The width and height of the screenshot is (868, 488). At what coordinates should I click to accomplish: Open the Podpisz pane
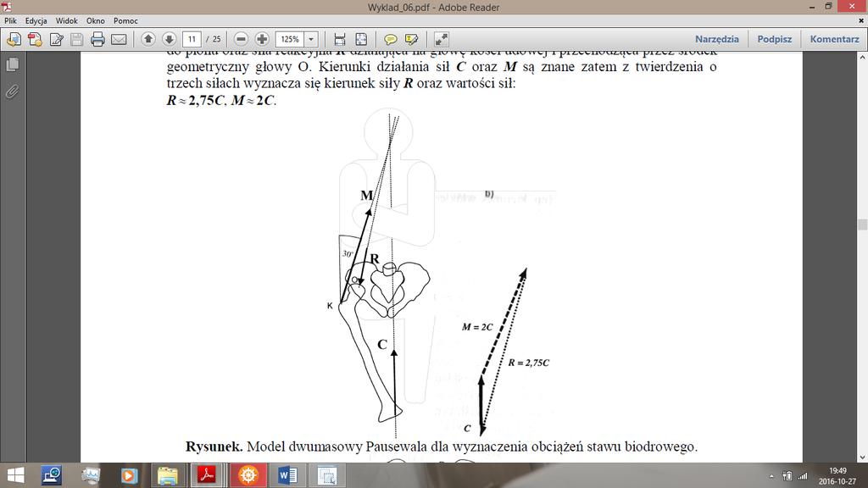click(x=775, y=39)
